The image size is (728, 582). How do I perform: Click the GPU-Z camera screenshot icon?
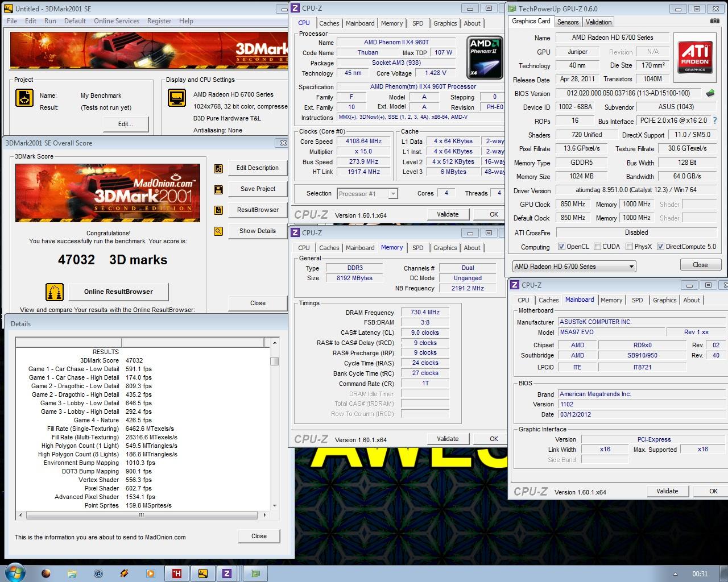(715, 21)
